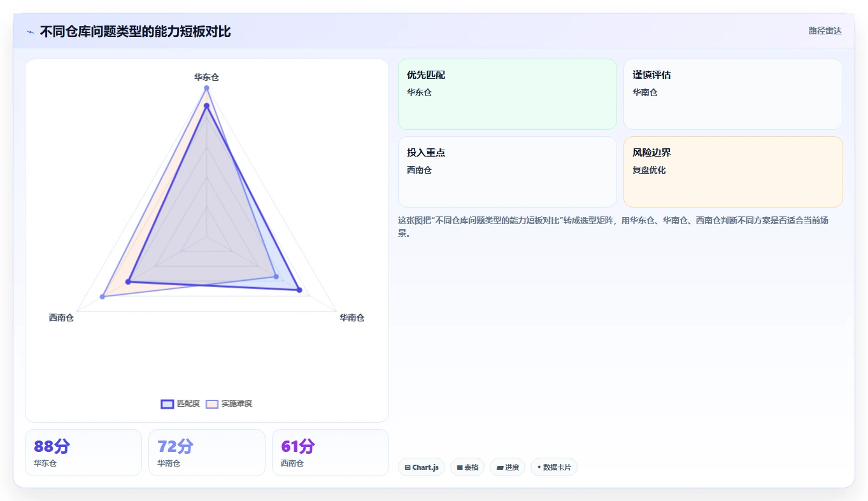Image resolution: width=868 pixels, height=501 pixels.
Task: Click the 匹配度 data point on 西南仓 axis
Action: click(128, 281)
